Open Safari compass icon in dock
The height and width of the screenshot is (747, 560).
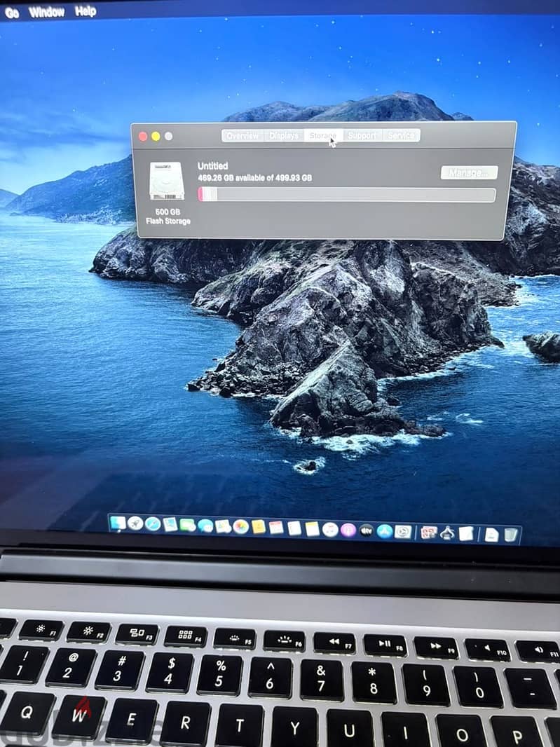[x=153, y=524]
